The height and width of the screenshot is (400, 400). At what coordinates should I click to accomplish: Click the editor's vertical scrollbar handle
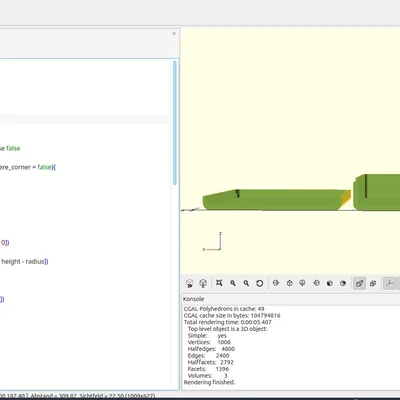coord(175,123)
